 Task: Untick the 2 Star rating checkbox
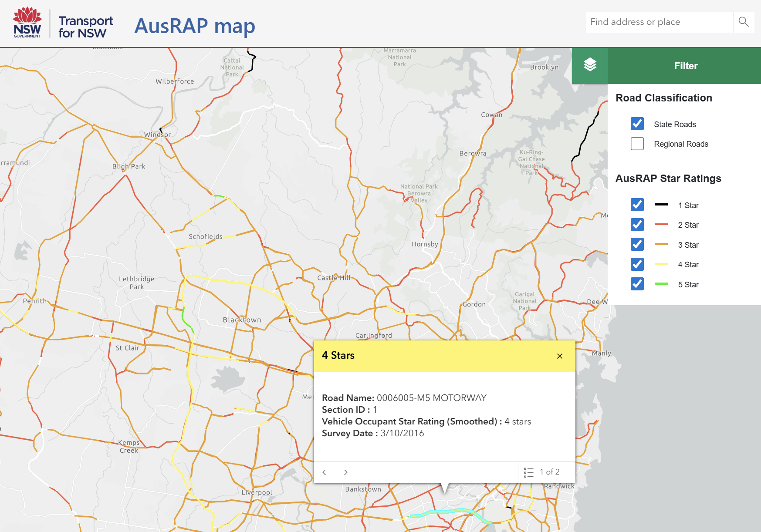click(637, 225)
